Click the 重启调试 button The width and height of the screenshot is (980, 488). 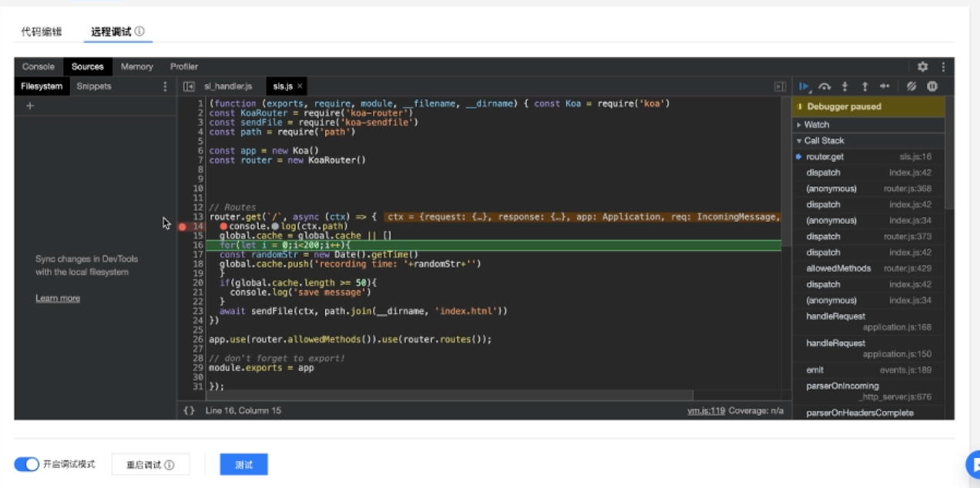tap(150, 465)
